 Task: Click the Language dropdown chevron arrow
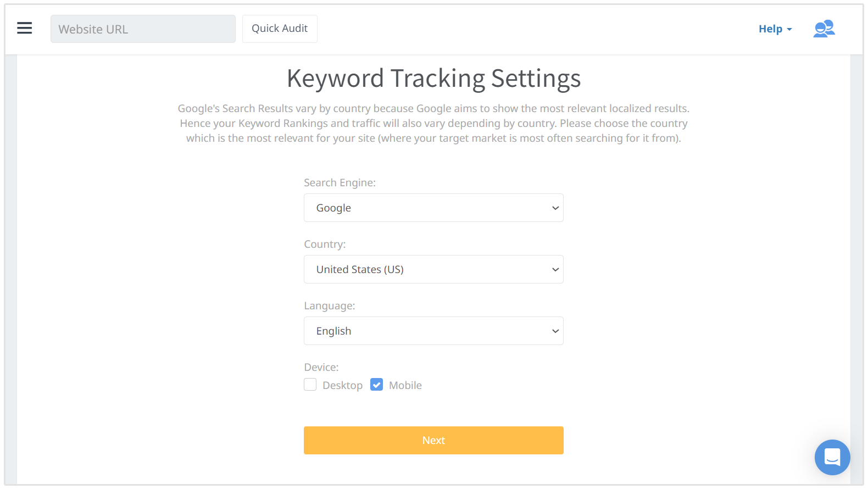point(555,331)
